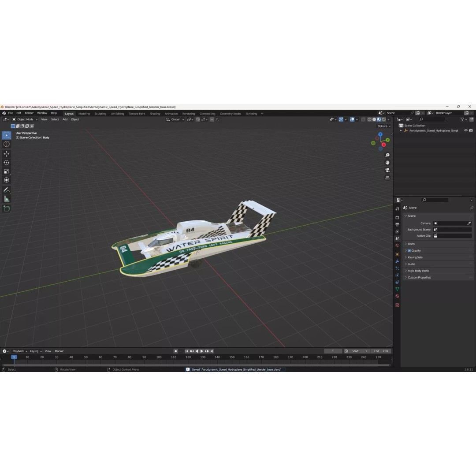This screenshot has width=476, height=476.
Task: Toggle snapping magnet in header
Action: pyautogui.click(x=198, y=119)
